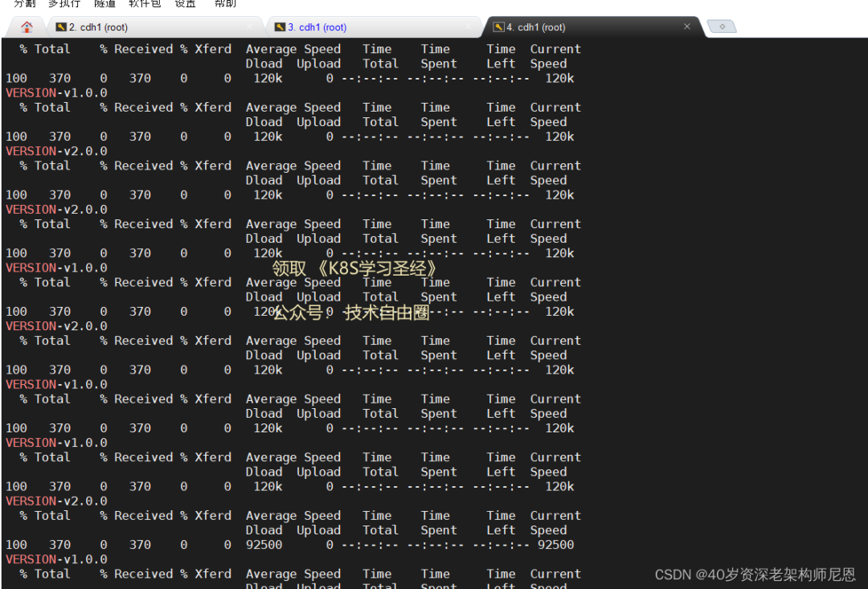Click the session icon on tab 3
This screenshot has width=868, height=589.
coord(280,27)
